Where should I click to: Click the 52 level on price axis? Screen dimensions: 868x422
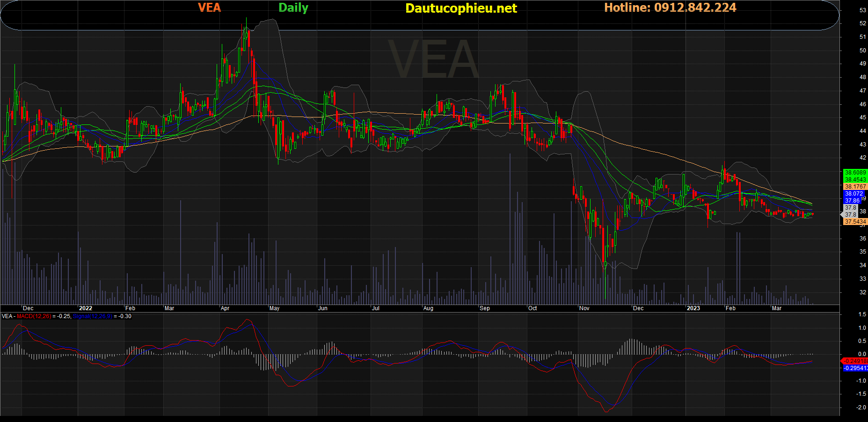863,23
